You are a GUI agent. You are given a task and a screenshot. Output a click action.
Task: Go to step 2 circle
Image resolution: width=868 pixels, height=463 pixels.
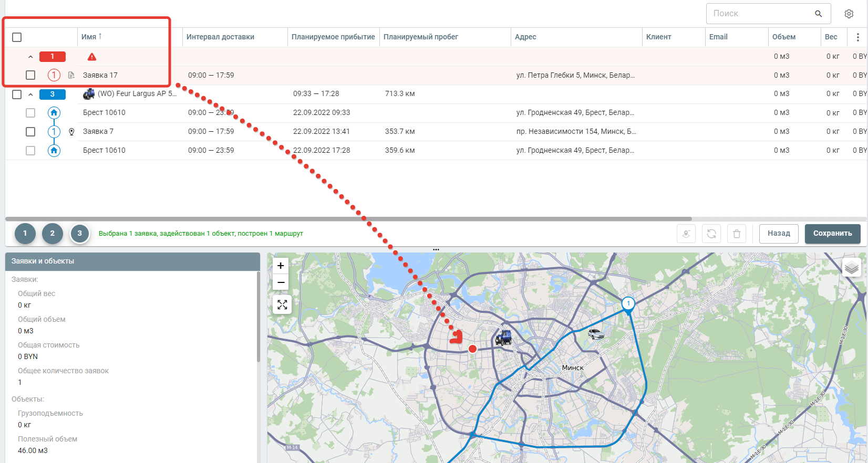click(x=52, y=234)
